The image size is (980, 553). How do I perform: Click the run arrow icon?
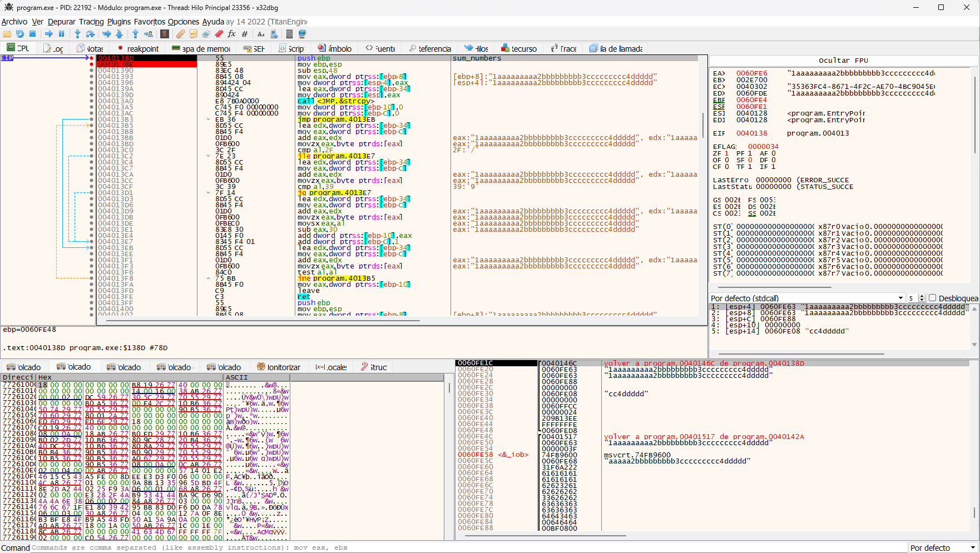49,34
